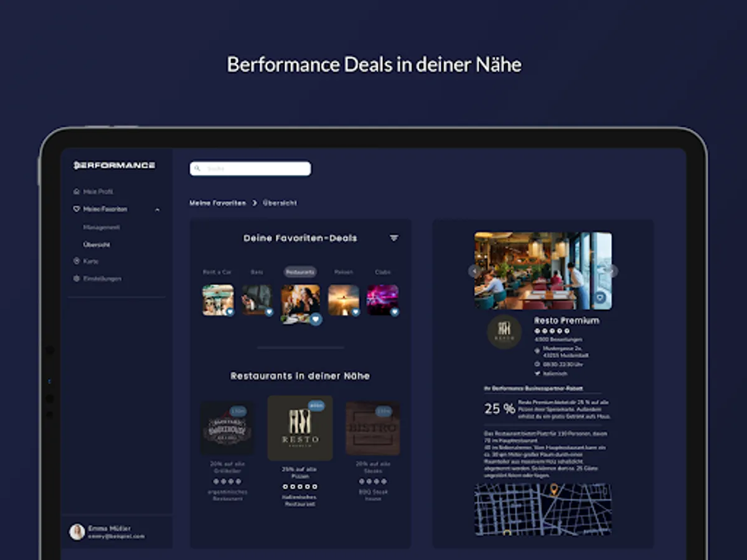The height and width of the screenshot is (560, 747).
Task: Open the Resto restaurant card
Action: click(x=300, y=428)
